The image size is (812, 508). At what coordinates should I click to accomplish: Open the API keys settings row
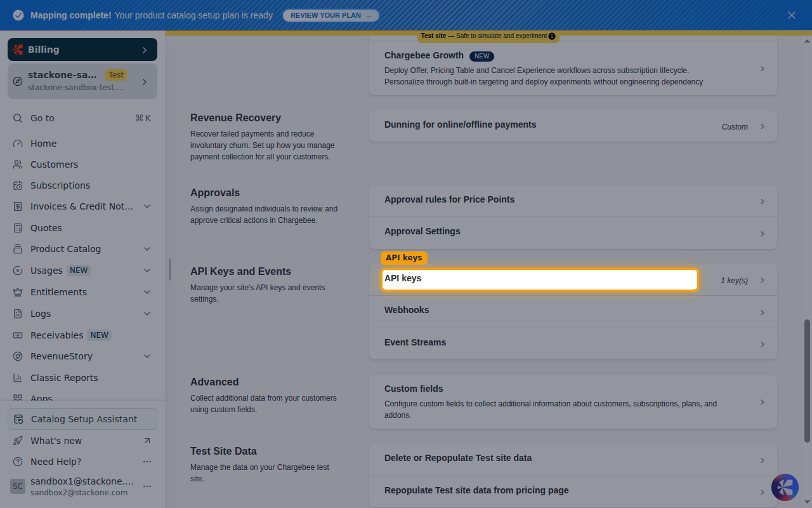pyautogui.click(x=573, y=280)
